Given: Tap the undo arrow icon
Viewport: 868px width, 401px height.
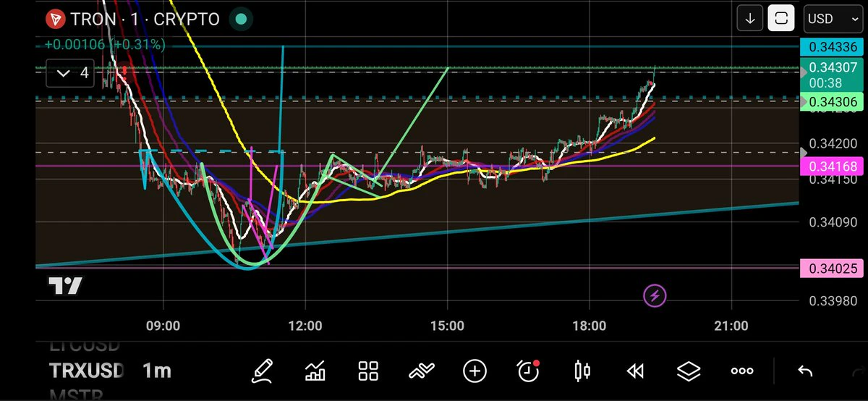Looking at the screenshot, I should 804,371.
